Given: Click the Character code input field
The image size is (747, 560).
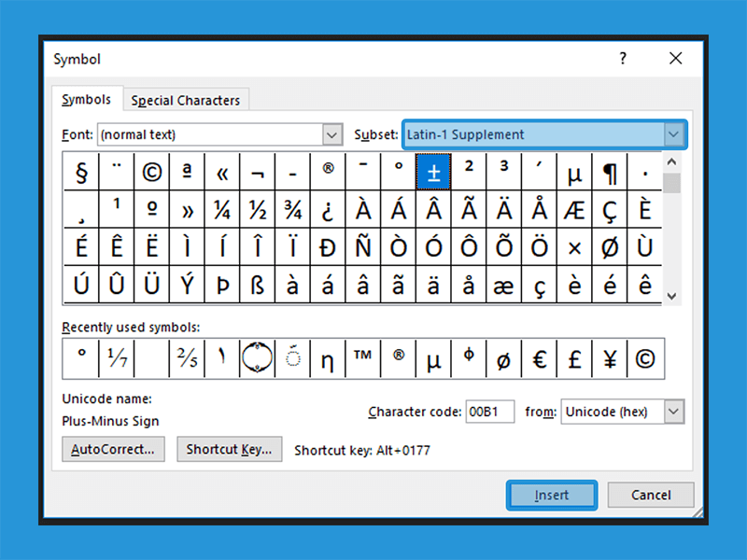Looking at the screenshot, I should pos(490,412).
